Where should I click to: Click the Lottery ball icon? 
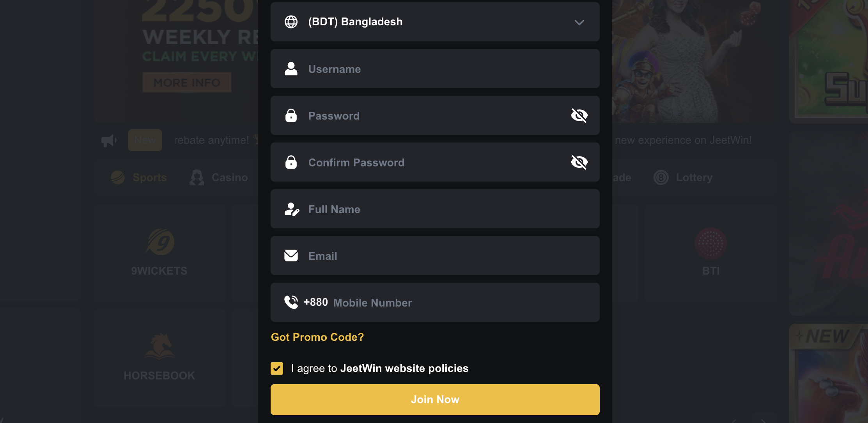661,178
